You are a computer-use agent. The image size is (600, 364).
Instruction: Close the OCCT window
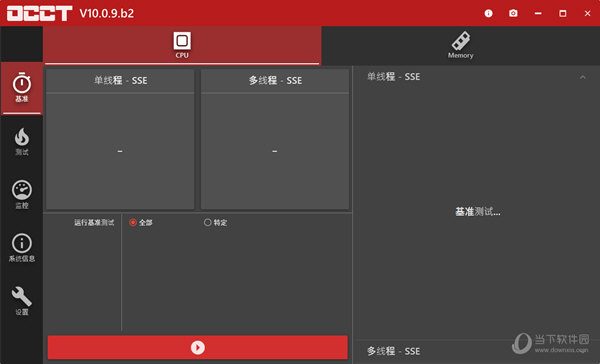tap(587, 13)
